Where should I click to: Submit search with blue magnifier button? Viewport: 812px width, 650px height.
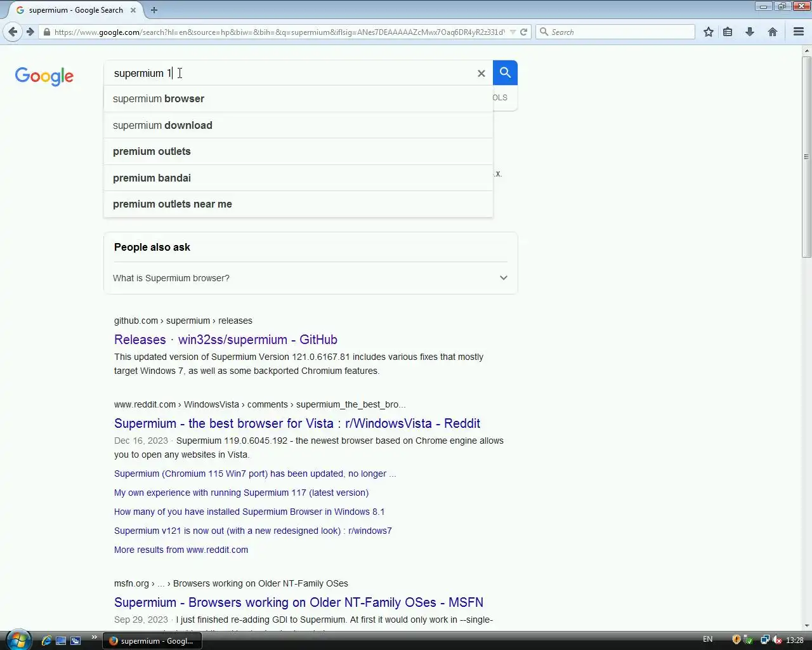tap(505, 73)
